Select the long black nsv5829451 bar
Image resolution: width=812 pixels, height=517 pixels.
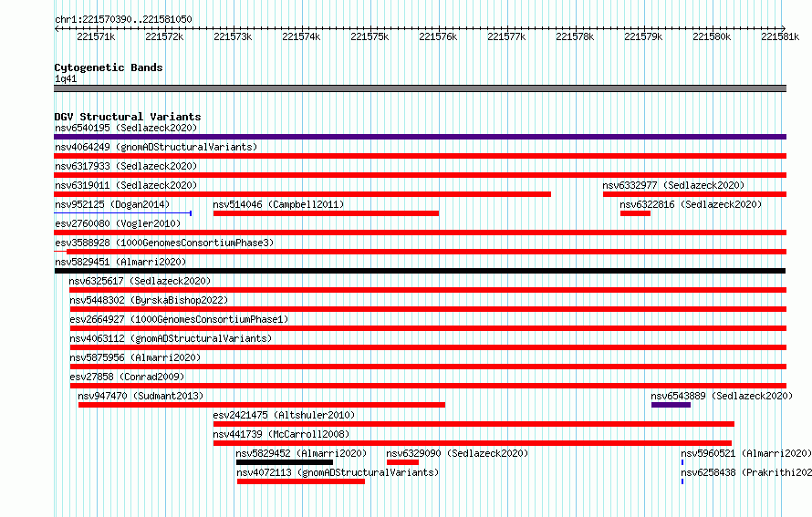tap(420, 271)
